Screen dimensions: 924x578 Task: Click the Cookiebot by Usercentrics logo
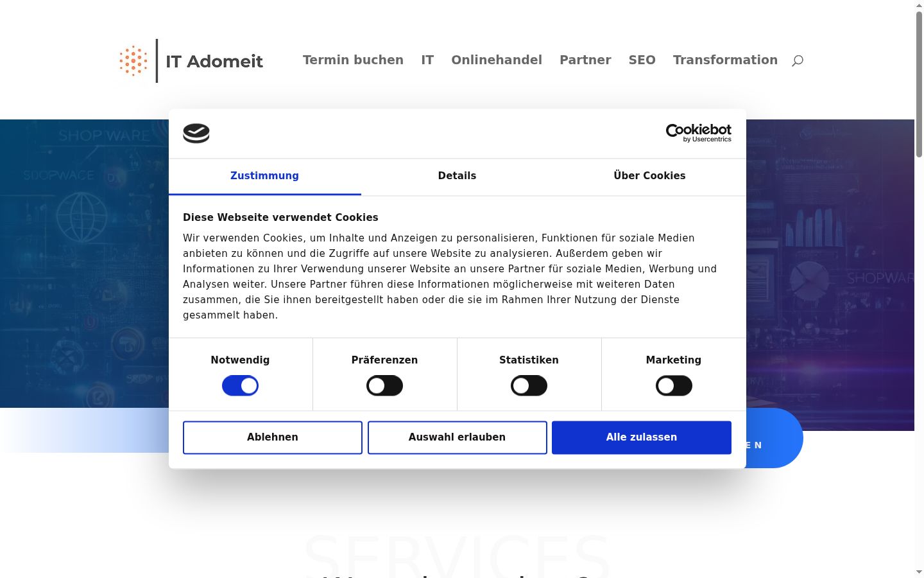[698, 133]
